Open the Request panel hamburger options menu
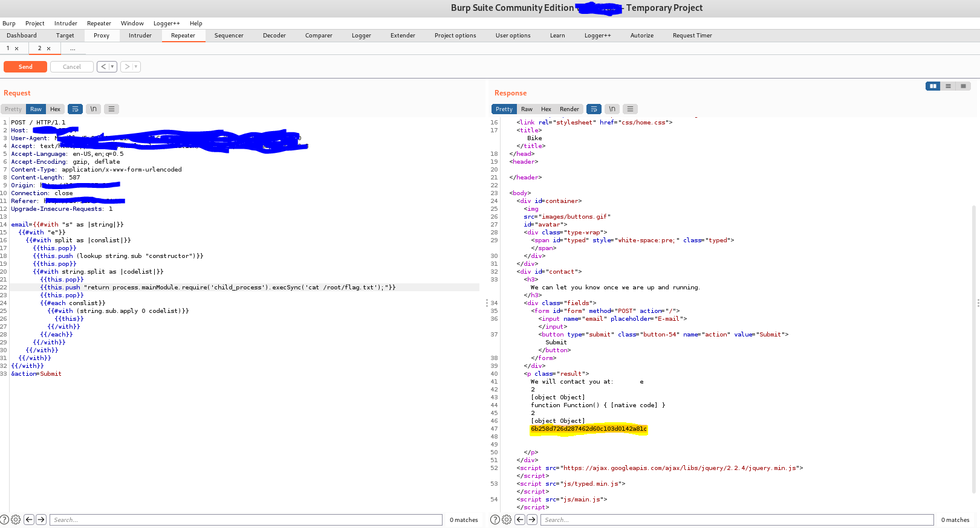The height and width of the screenshot is (528, 980). coord(111,109)
